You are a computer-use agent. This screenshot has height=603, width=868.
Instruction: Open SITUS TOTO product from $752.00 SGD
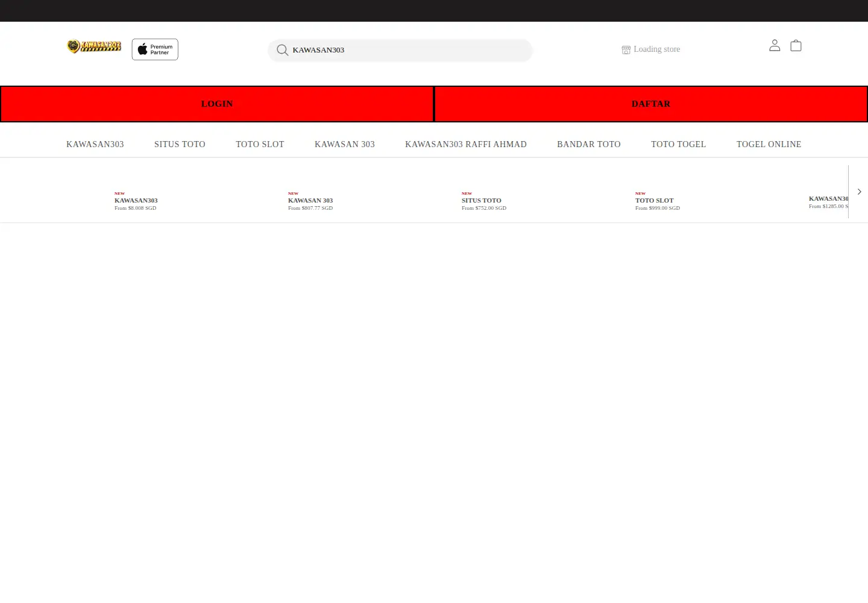click(484, 201)
